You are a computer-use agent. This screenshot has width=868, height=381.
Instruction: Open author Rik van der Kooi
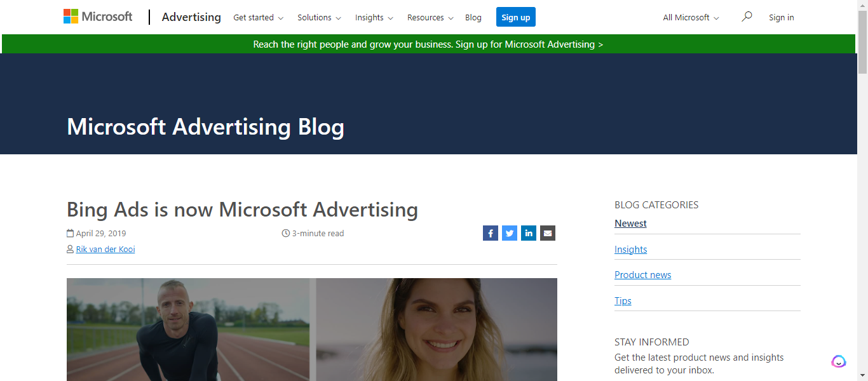point(105,249)
